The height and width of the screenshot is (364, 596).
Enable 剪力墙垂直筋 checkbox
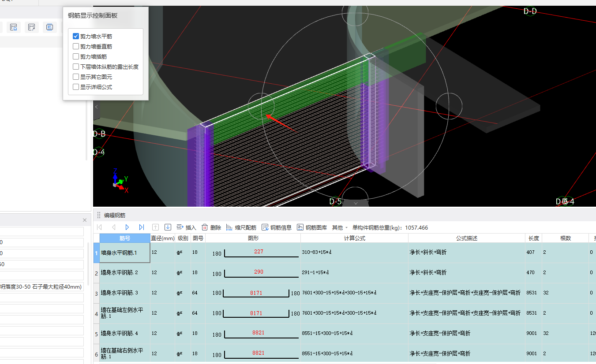76,46
